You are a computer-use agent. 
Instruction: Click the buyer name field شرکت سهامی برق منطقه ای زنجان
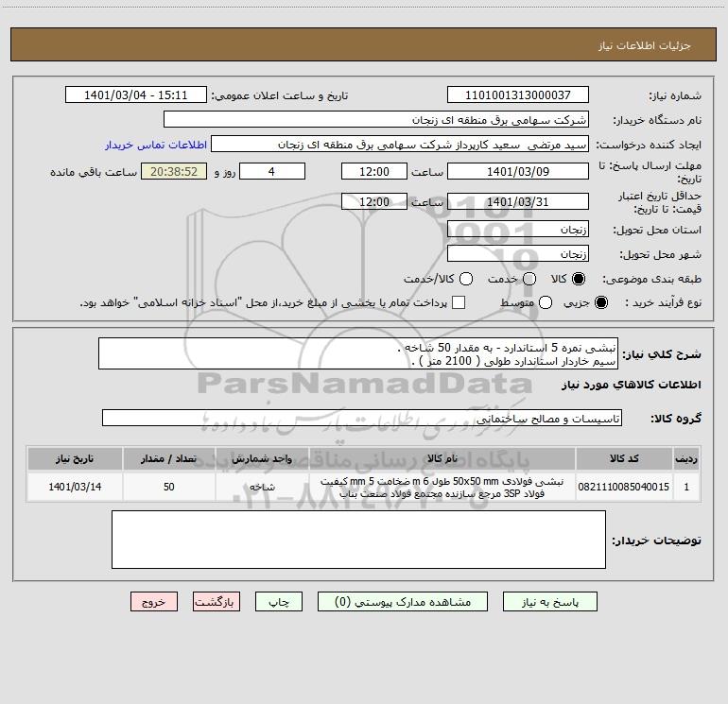click(x=376, y=120)
